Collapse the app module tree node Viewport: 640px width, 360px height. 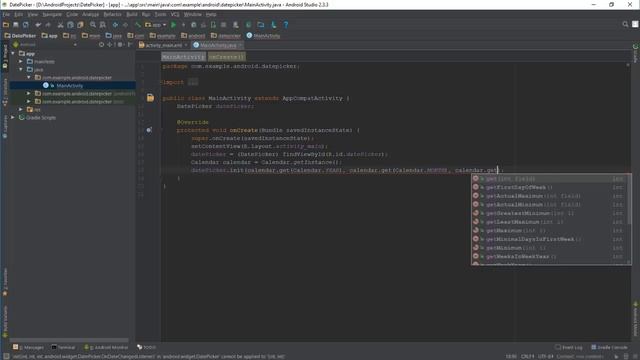click(x=13, y=53)
